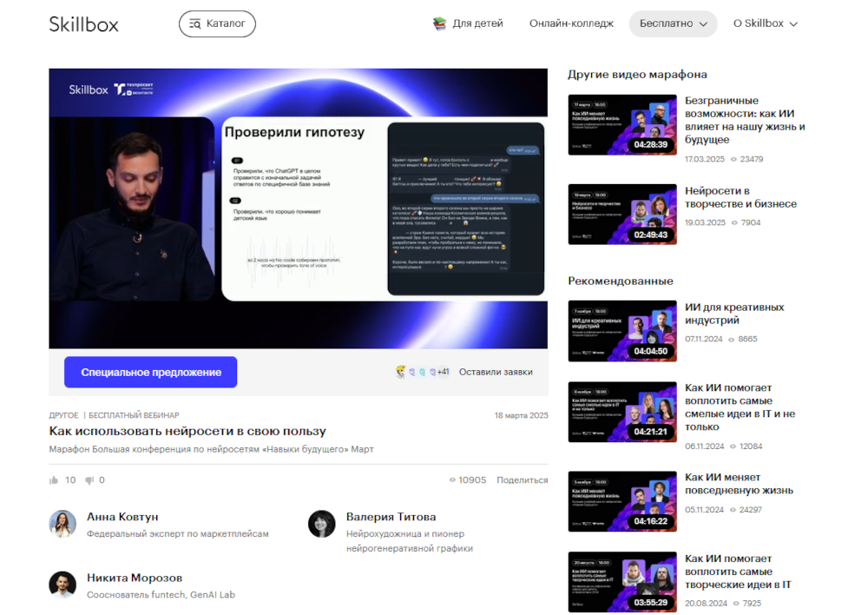Open the thumbnail with duration 04:21:21
The width and height of the screenshot is (868, 615).
click(x=622, y=412)
